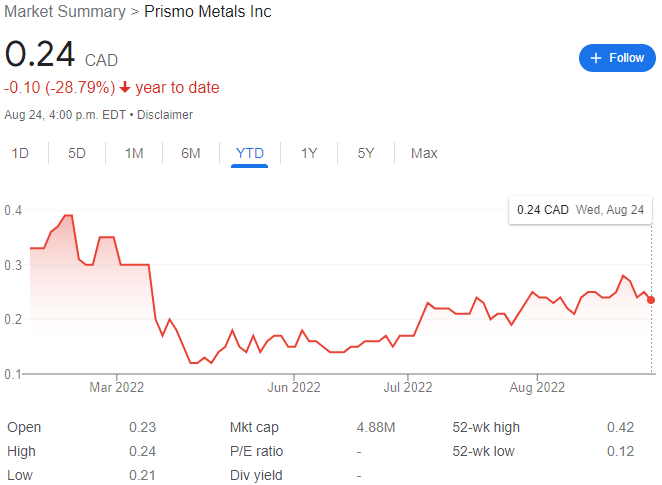Open the Market Summary breadcrumb link
Image resolution: width=662 pixels, height=485 pixels.
tap(65, 11)
